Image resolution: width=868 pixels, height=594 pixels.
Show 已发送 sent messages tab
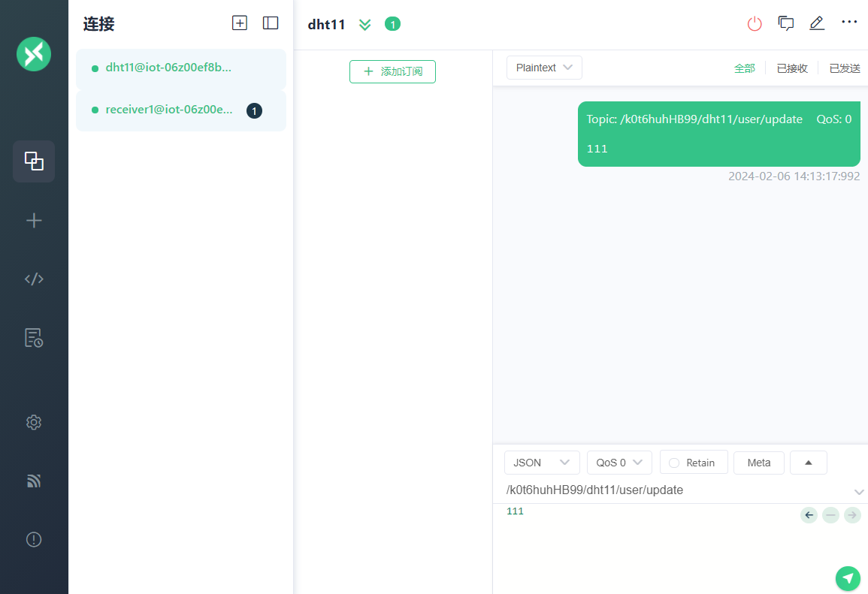point(845,68)
